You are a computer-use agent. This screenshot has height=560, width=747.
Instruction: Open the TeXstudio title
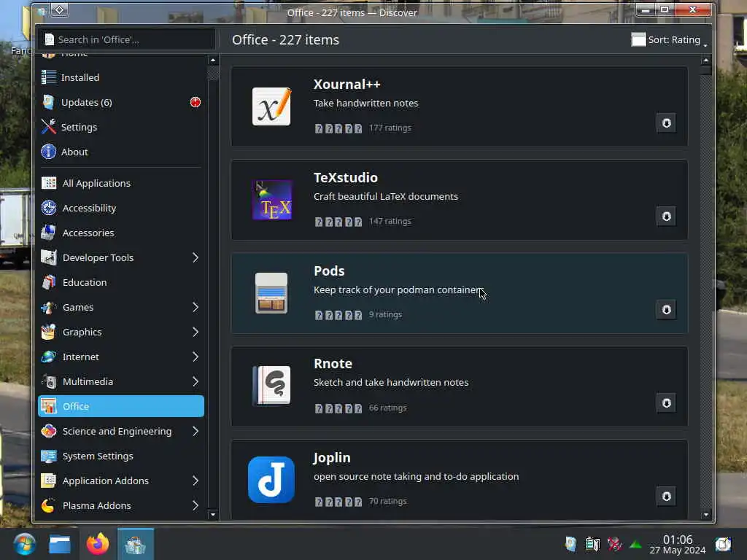[346, 178]
